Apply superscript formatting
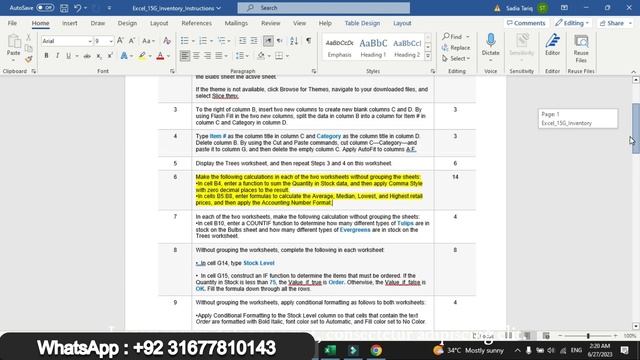This screenshot has width=640, height=360. tap(110, 56)
